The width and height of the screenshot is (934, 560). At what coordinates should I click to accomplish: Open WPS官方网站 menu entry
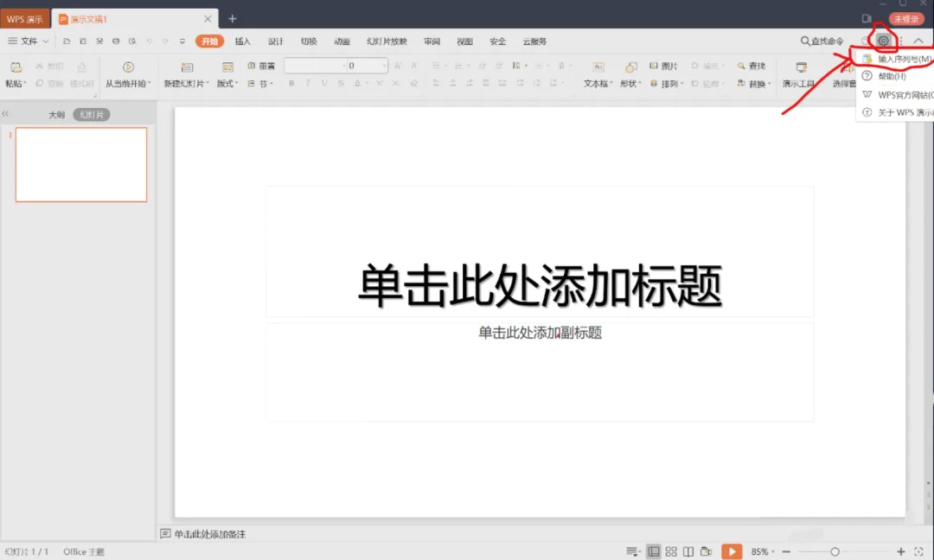pyautogui.click(x=896, y=94)
